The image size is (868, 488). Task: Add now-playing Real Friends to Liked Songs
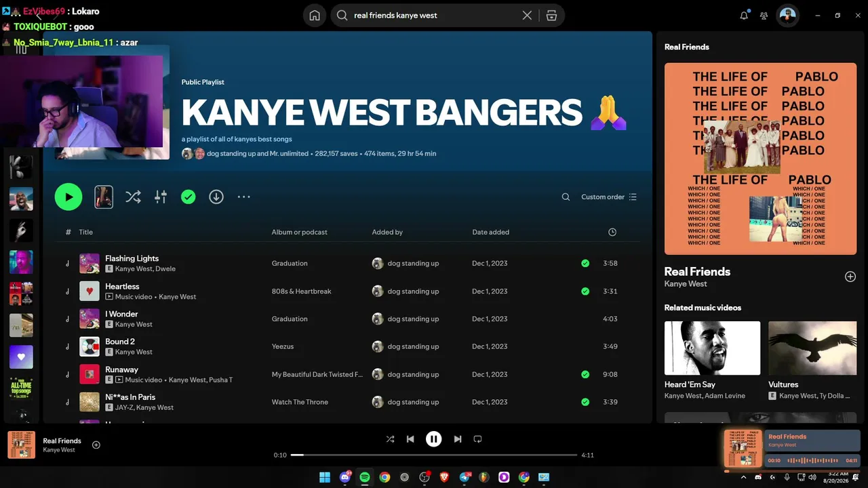point(96,445)
